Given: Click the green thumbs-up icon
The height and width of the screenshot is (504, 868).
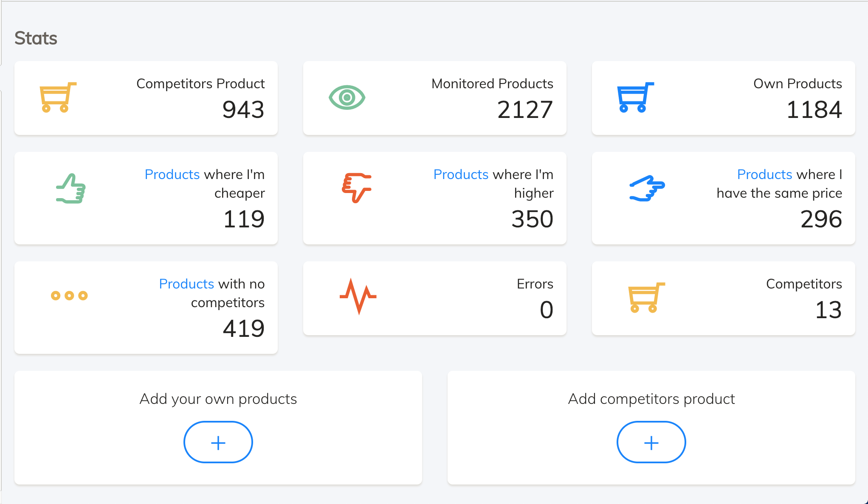Looking at the screenshot, I should [x=70, y=188].
